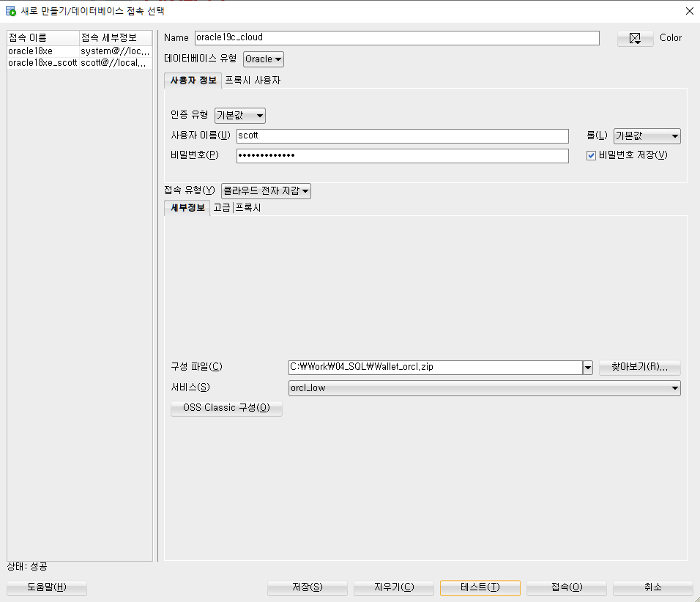Connect using the 접속(O) button

pos(566,587)
